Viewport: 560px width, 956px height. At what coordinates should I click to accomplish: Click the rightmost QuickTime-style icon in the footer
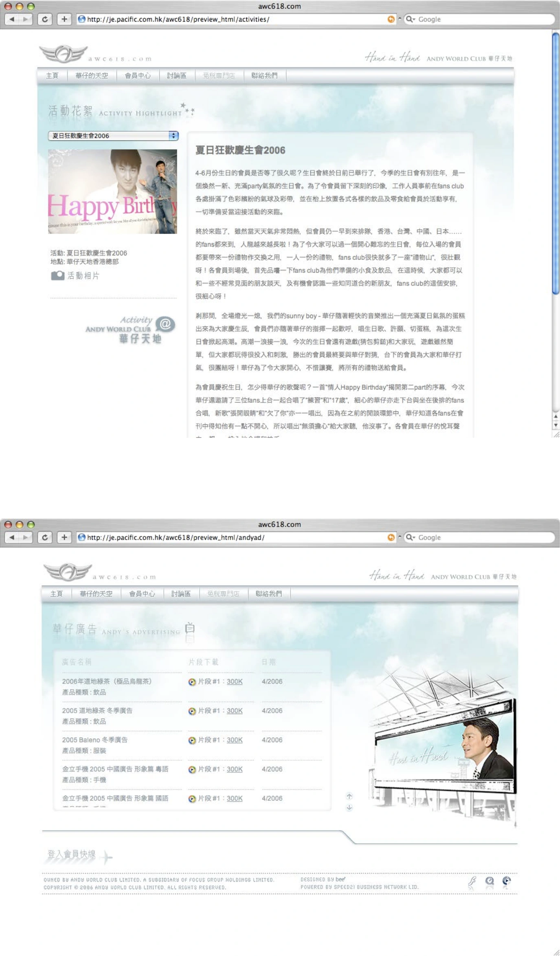point(506,881)
